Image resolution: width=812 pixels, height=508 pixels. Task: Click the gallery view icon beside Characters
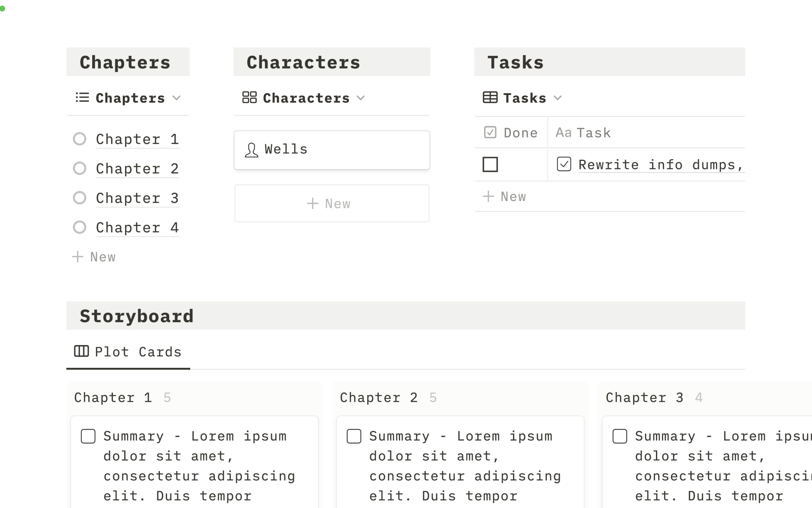(249, 97)
